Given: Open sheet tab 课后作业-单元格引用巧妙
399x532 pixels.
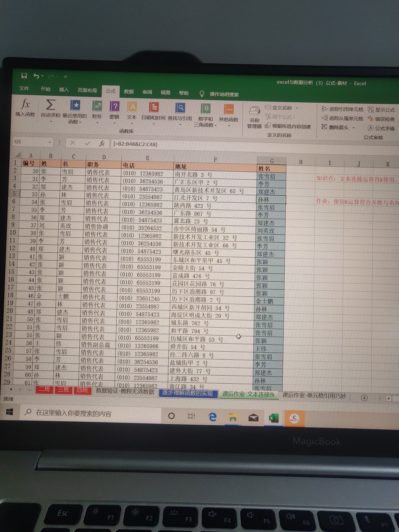Looking at the screenshot, I should pos(314,395).
